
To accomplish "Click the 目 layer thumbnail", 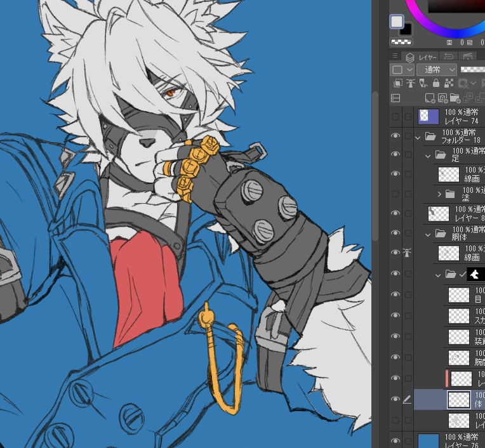I will pyautogui.click(x=459, y=295).
